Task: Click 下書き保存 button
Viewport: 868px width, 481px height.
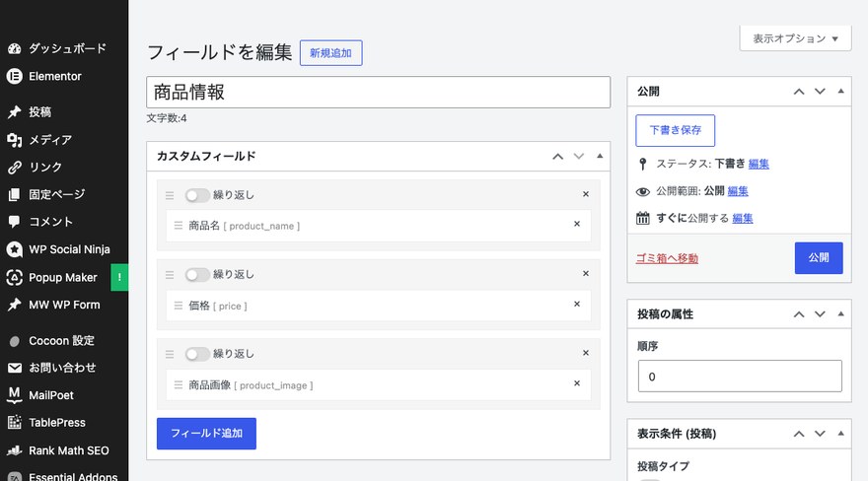Action: coord(676,130)
